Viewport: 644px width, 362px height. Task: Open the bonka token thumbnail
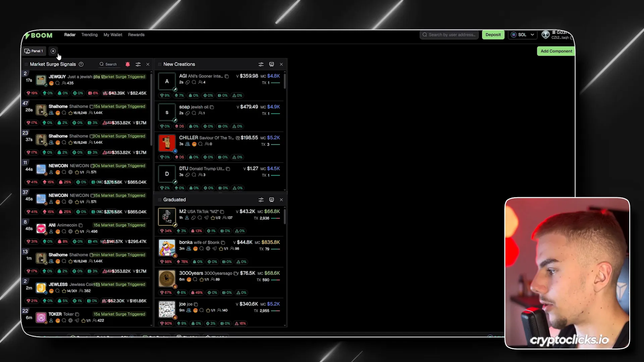167,248
